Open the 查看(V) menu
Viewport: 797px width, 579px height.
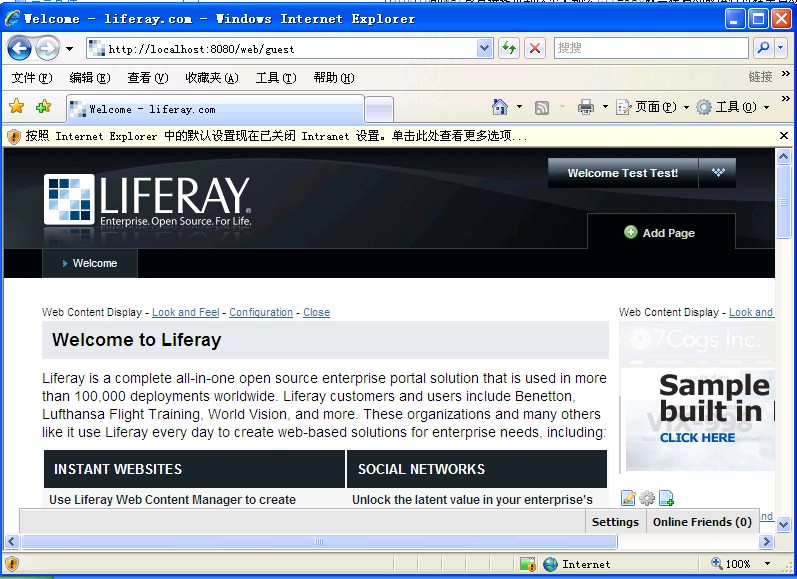click(x=148, y=78)
